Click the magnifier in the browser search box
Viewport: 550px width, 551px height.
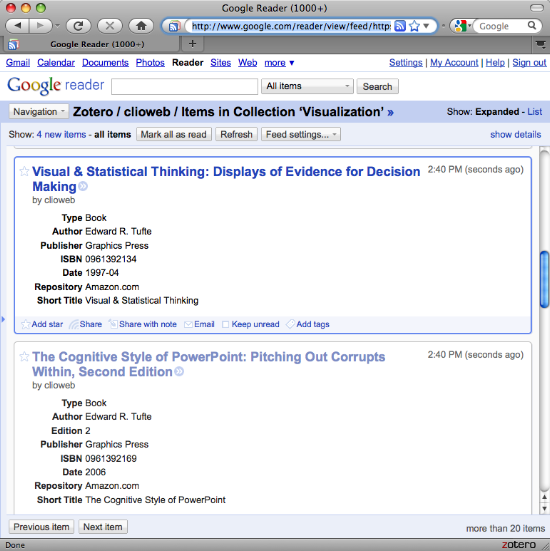532,25
